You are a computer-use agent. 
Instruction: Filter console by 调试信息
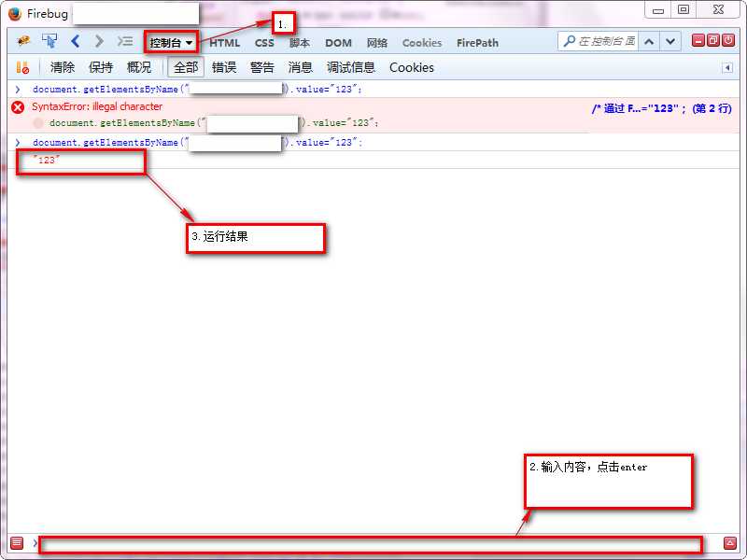pyautogui.click(x=351, y=67)
